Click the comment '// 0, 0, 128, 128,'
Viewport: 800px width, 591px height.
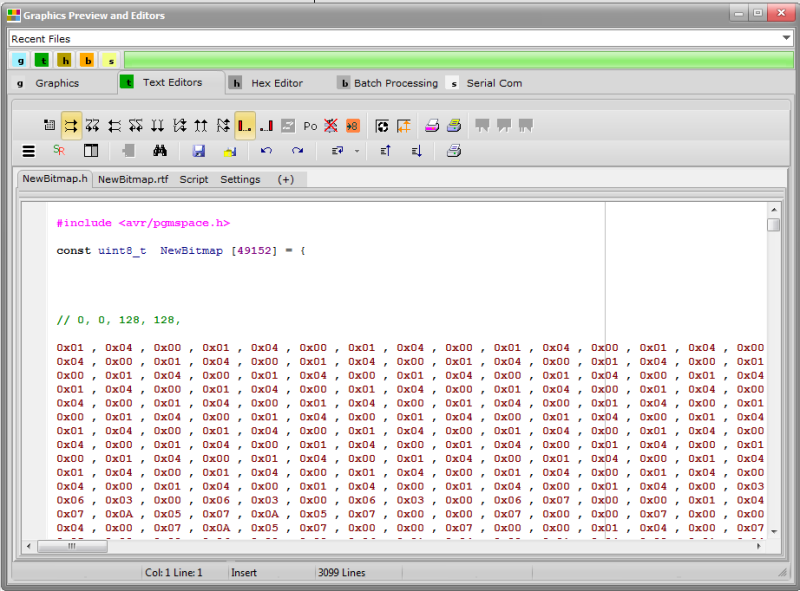118,320
